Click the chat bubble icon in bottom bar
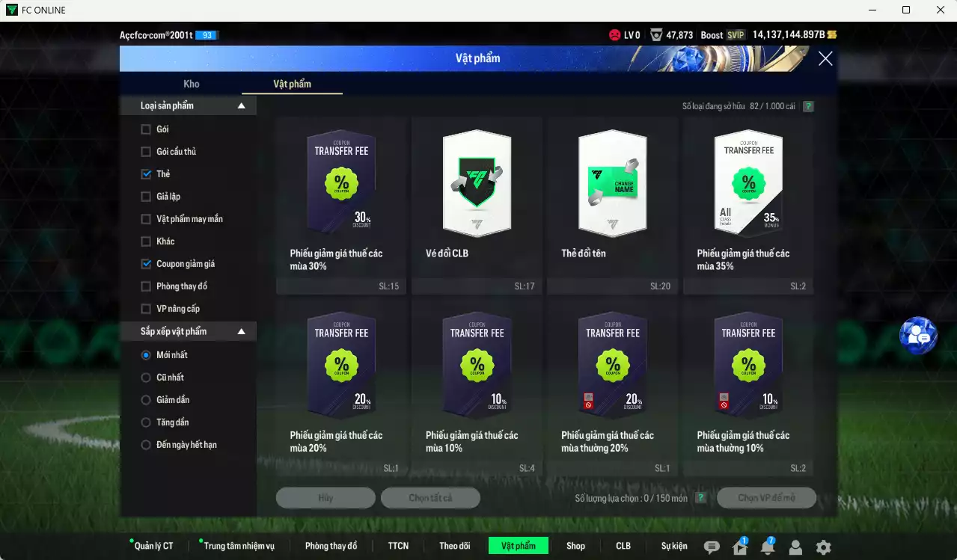 point(712,547)
